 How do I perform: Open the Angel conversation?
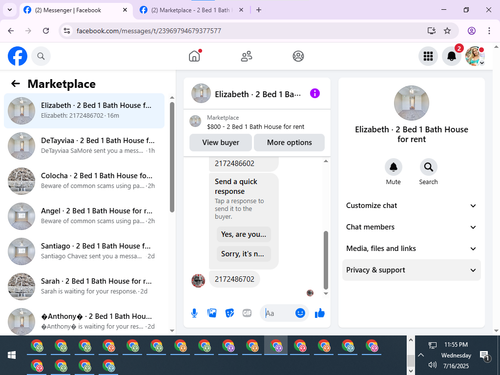84,216
